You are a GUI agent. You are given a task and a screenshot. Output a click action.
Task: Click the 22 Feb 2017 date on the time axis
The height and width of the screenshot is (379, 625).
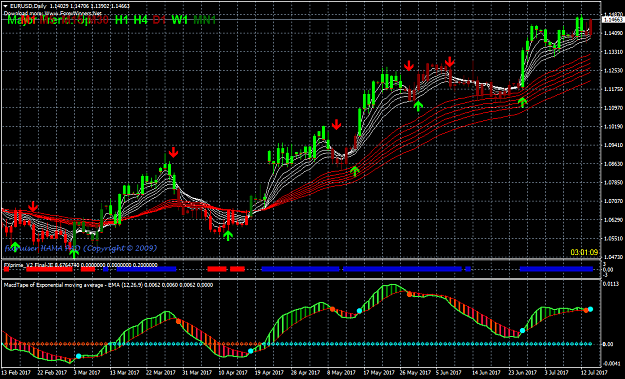tap(53, 373)
